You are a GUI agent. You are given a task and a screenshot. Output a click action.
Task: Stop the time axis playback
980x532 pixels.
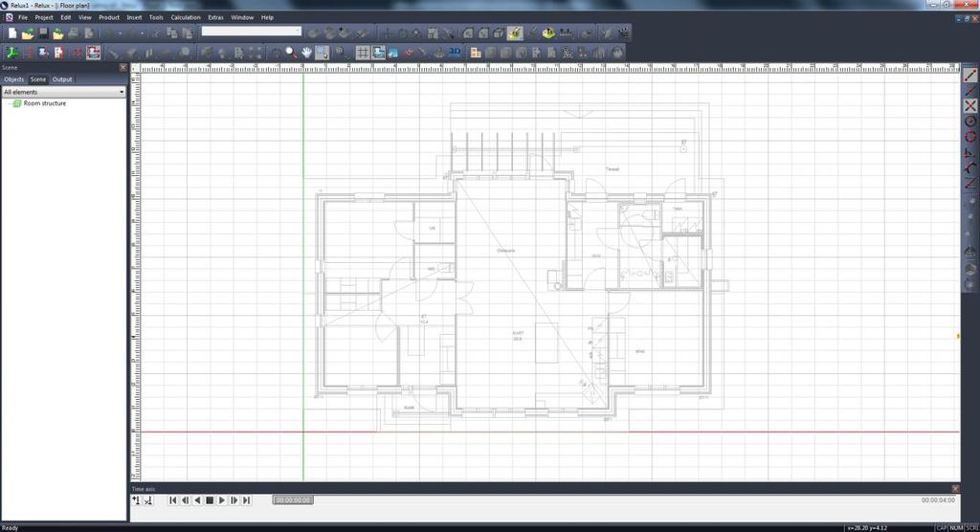(x=210, y=500)
